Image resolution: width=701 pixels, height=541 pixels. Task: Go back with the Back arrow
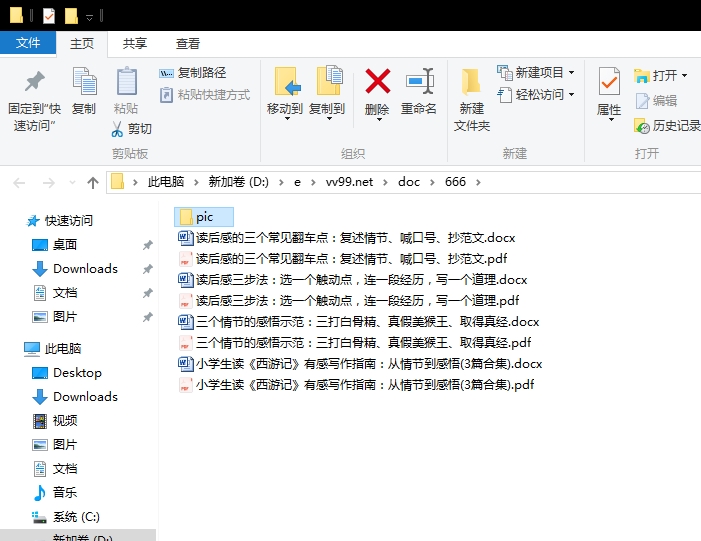20,183
